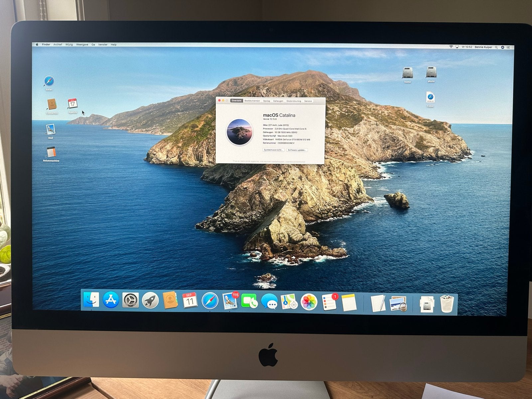Open Preview in the Dock
This screenshot has width=532, height=399.
[x=398, y=304]
